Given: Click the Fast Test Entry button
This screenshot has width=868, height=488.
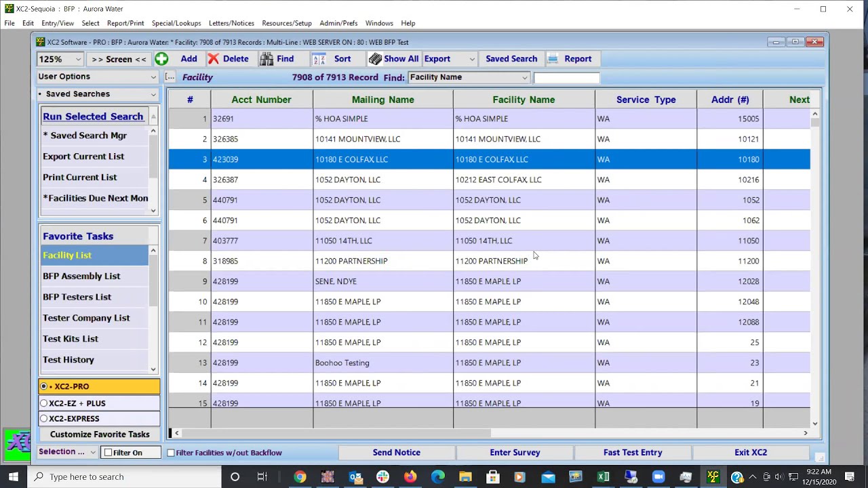Looking at the screenshot, I should pos(633,452).
